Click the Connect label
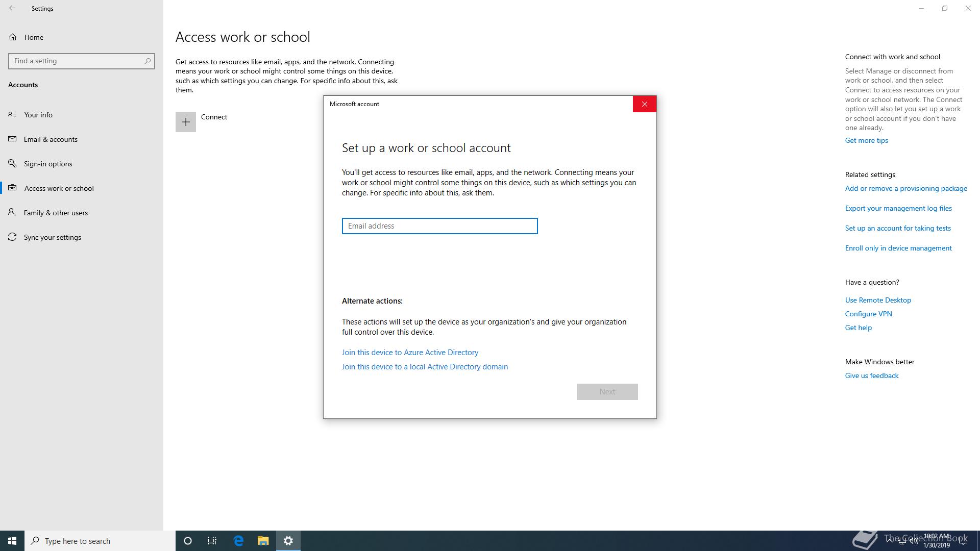The height and width of the screenshot is (551, 980). (x=214, y=117)
